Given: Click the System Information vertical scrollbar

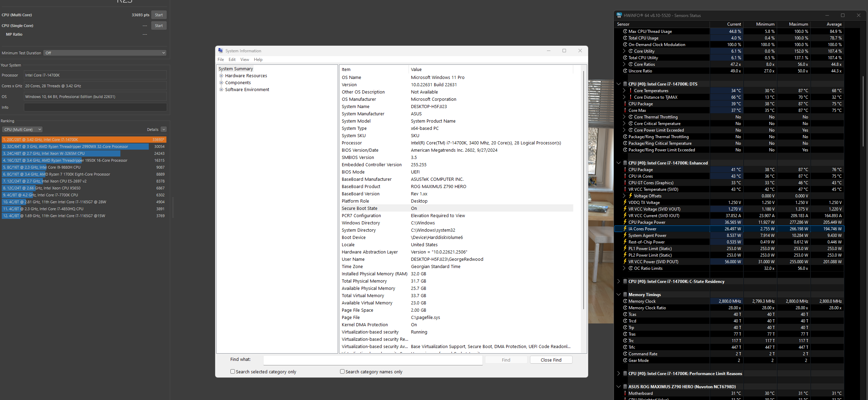Looking at the screenshot, I should click(x=584, y=190).
